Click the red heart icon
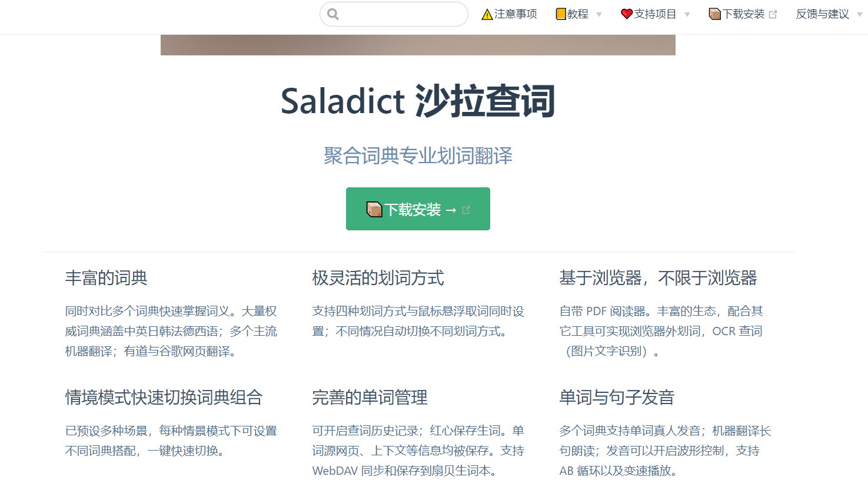The height and width of the screenshot is (483, 868). tap(627, 14)
